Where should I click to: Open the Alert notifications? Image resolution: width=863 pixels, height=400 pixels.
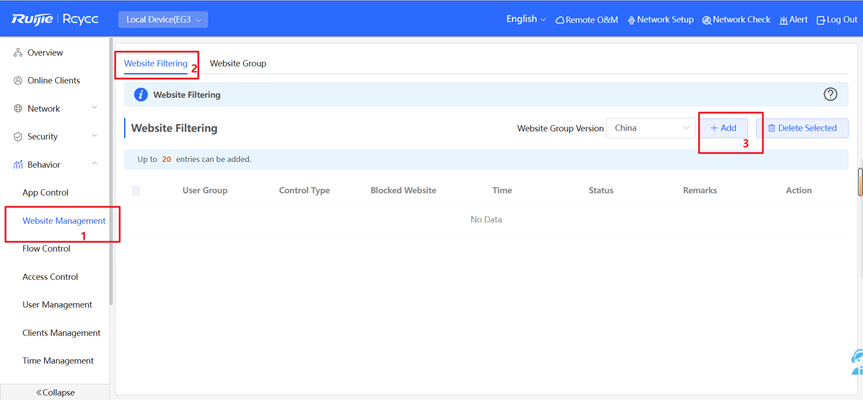pyautogui.click(x=794, y=20)
